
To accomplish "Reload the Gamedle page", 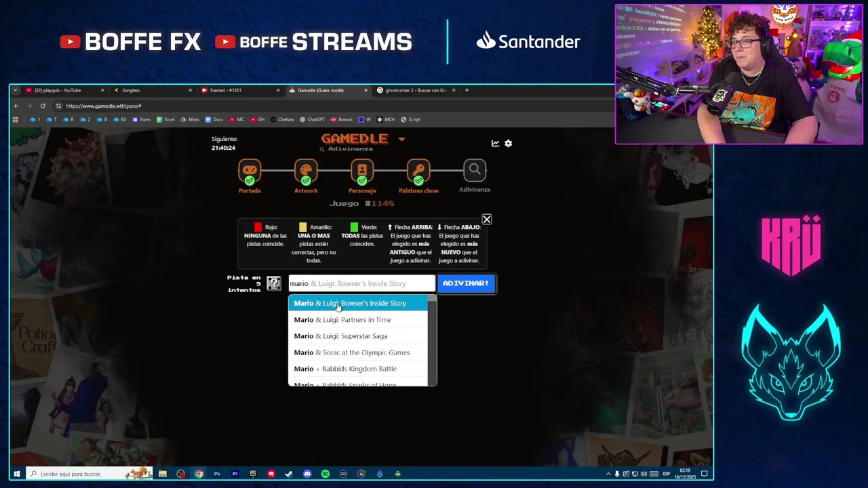I will (x=43, y=106).
